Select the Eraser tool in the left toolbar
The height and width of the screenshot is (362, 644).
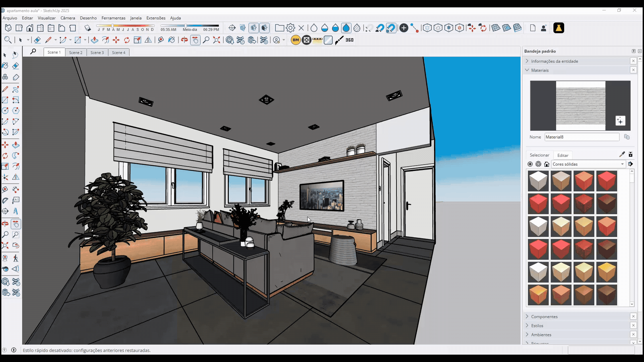[15, 66]
